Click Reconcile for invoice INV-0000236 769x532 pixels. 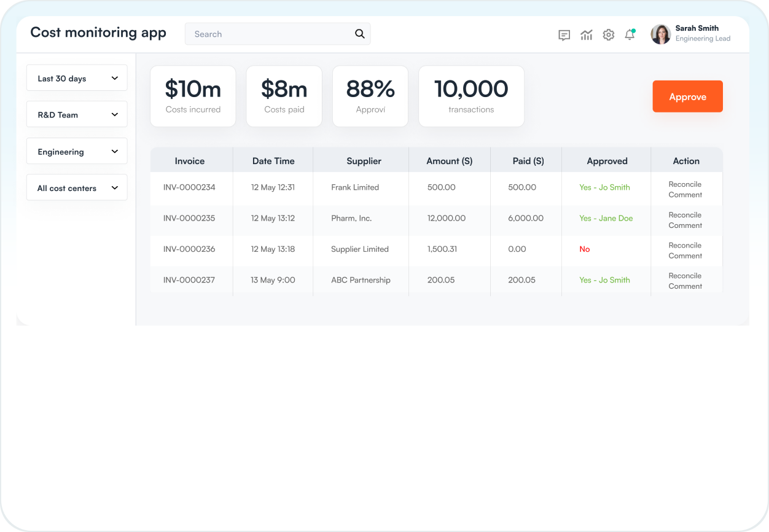[685, 245]
